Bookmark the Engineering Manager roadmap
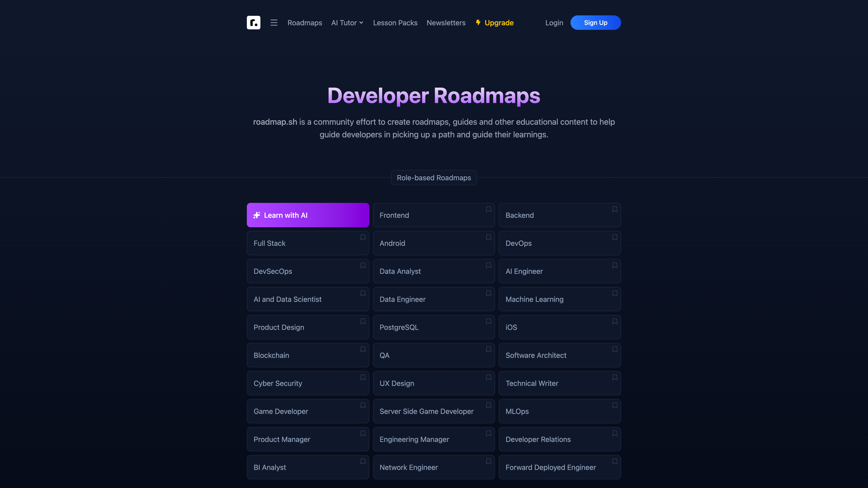 point(488,433)
